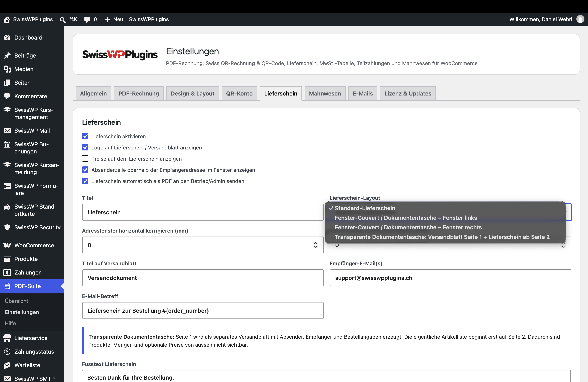Open the PDF-Rechnung tab

coord(139,94)
